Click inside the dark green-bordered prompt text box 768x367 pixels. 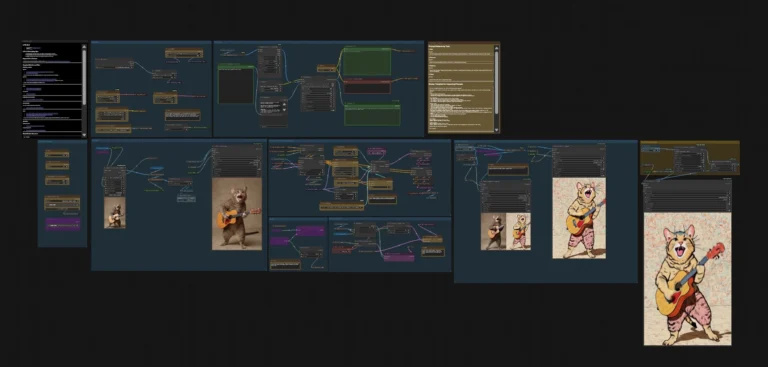coord(236,86)
